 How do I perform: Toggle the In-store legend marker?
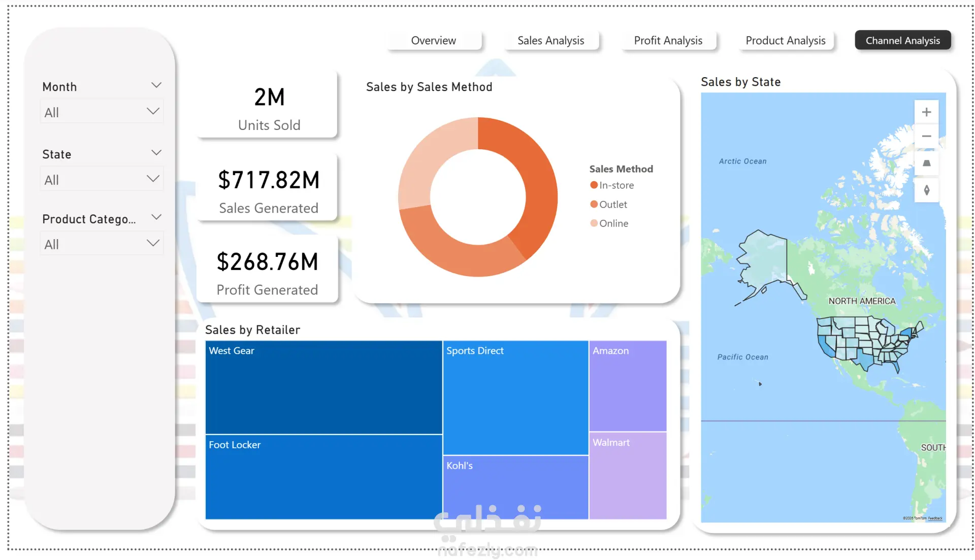tap(594, 185)
